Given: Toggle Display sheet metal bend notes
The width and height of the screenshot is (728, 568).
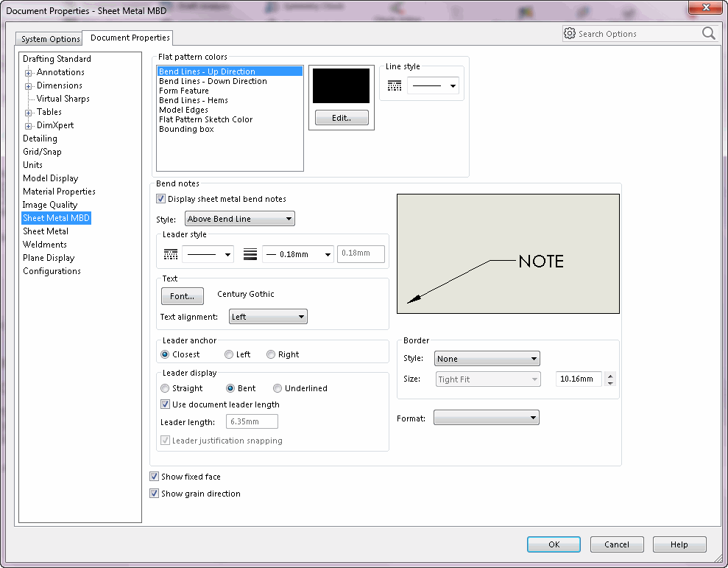Looking at the screenshot, I should (x=160, y=199).
